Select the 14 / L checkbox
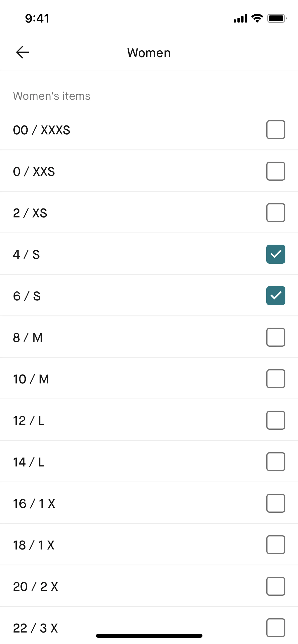Screen dimensions: 298x644 pos(275,462)
